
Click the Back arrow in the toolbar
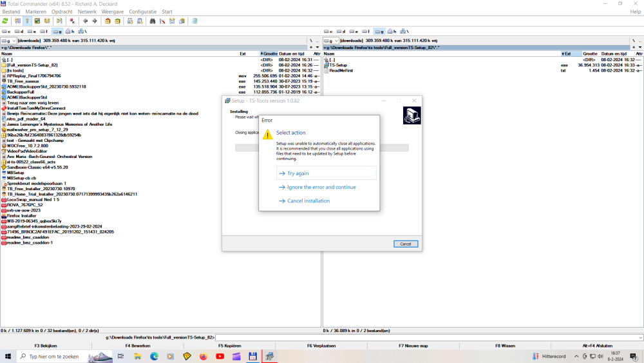(x=85, y=21)
